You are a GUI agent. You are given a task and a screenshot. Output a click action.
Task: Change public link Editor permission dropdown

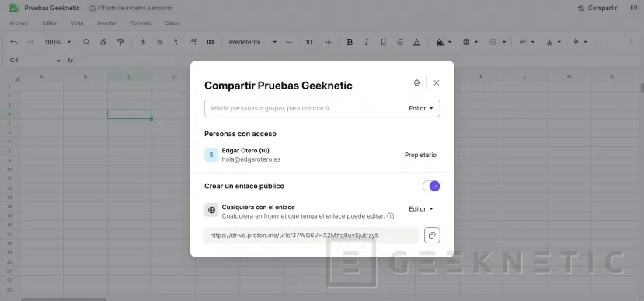click(421, 209)
